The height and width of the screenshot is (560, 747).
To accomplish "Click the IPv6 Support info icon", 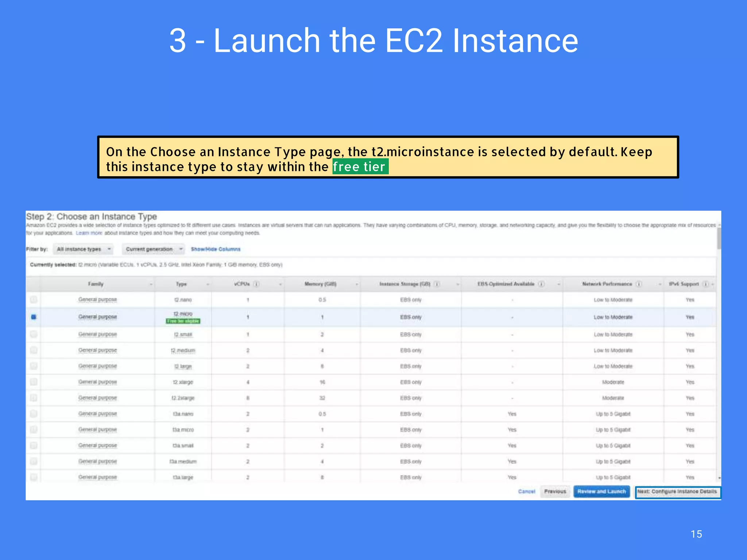I will point(705,284).
